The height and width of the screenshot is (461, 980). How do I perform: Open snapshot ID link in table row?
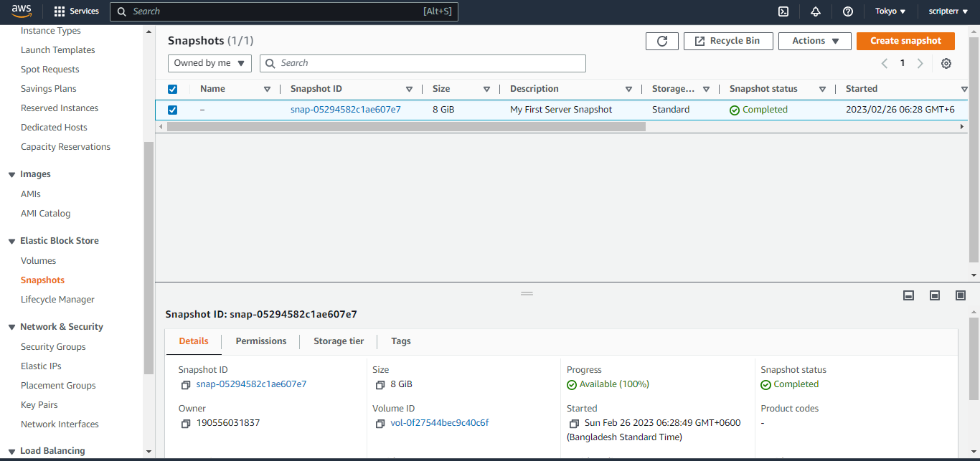[x=346, y=110]
